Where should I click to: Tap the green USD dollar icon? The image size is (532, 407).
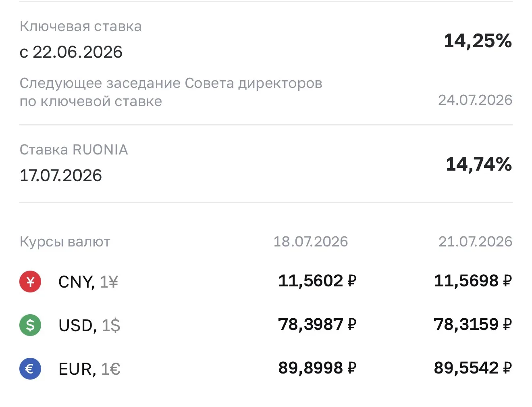click(30, 325)
